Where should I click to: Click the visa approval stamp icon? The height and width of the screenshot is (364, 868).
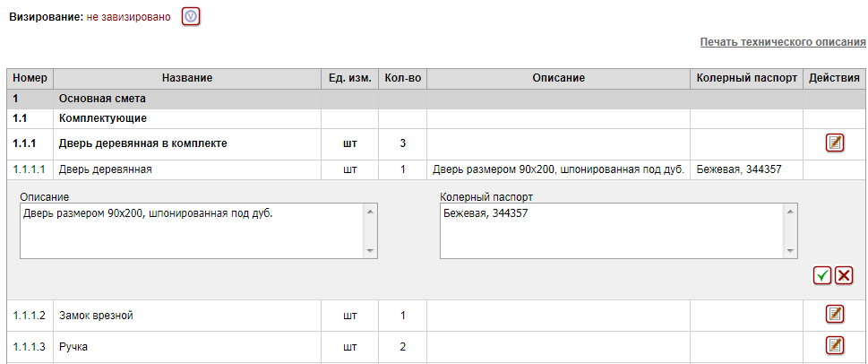coord(191,17)
